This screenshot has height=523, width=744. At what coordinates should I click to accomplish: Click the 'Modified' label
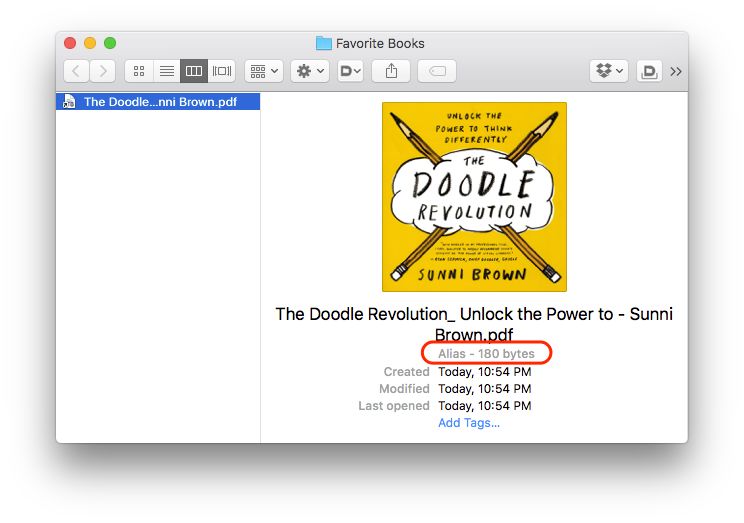tap(404, 389)
